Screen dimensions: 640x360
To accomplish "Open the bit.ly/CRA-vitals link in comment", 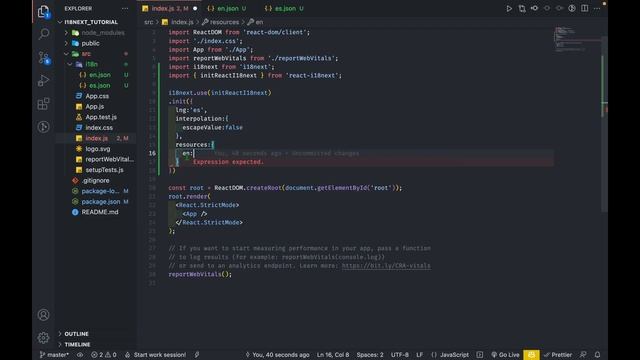I will click(x=386, y=266).
